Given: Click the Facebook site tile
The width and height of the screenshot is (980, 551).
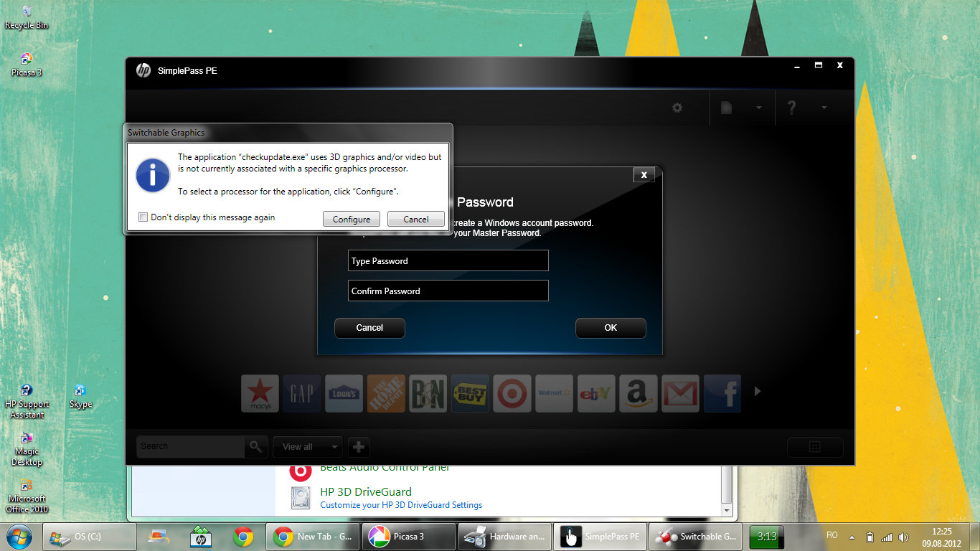Looking at the screenshot, I should (x=722, y=393).
